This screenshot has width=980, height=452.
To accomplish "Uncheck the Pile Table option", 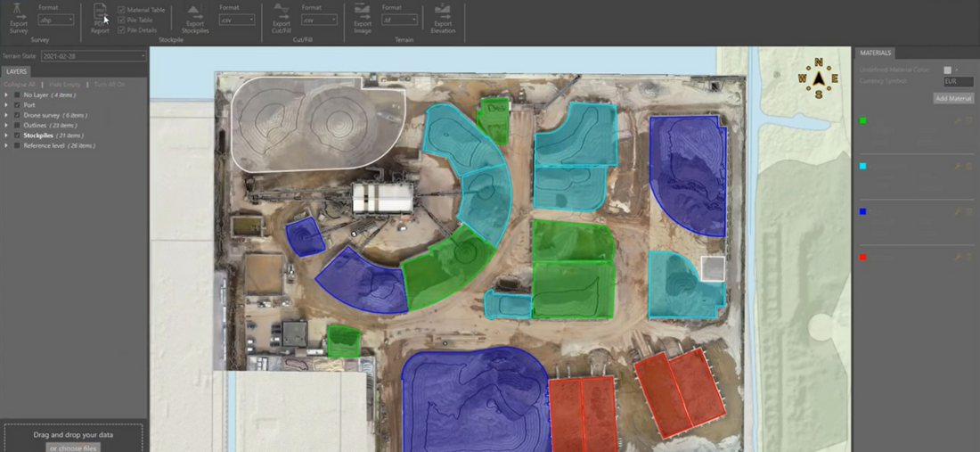I will click(121, 20).
